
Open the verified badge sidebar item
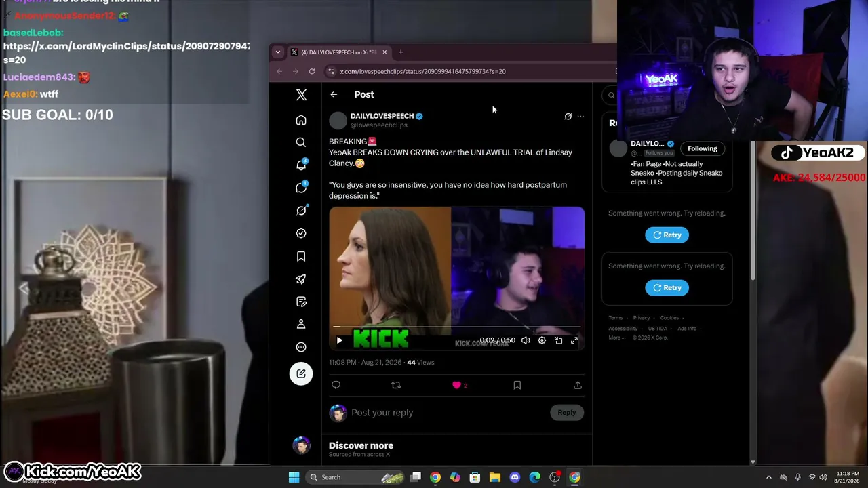(x=301, y=233)
